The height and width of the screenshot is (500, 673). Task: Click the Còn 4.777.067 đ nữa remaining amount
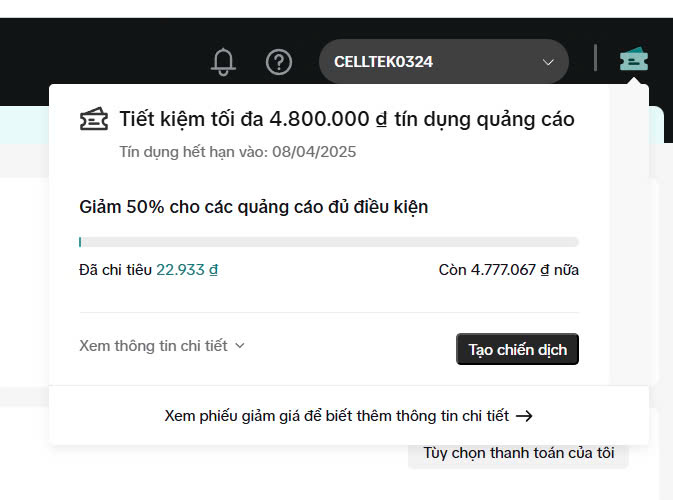[x=509, y=270]
